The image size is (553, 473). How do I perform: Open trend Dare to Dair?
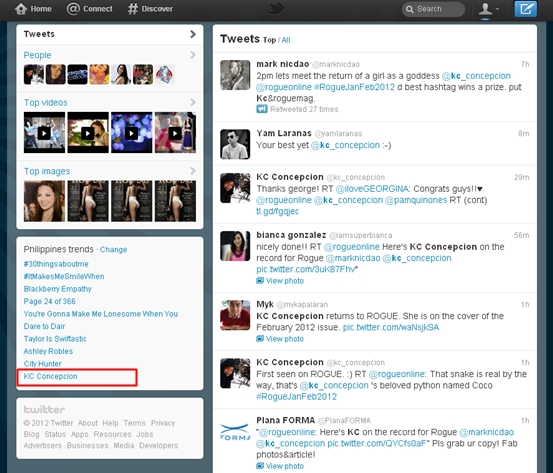44,326
